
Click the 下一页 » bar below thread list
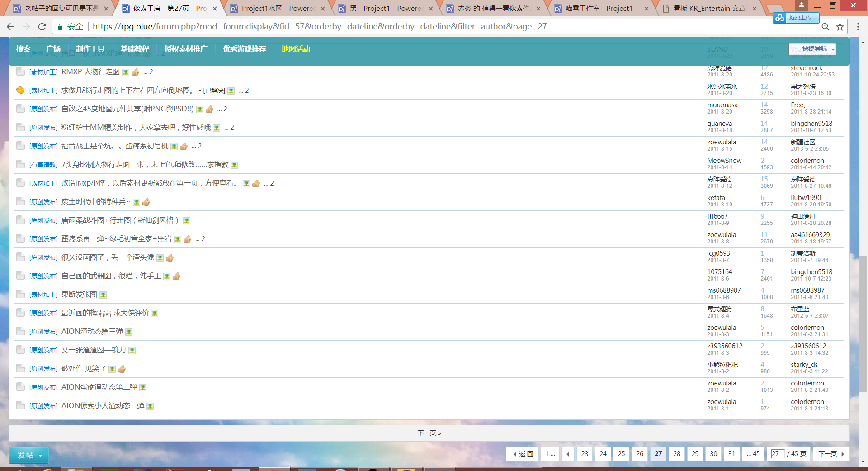(429, 433)
